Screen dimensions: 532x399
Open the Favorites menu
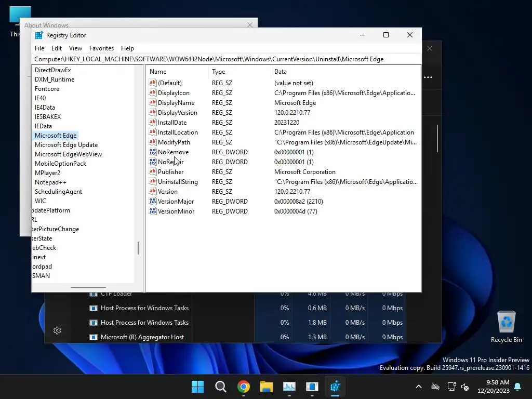point(101,48)
